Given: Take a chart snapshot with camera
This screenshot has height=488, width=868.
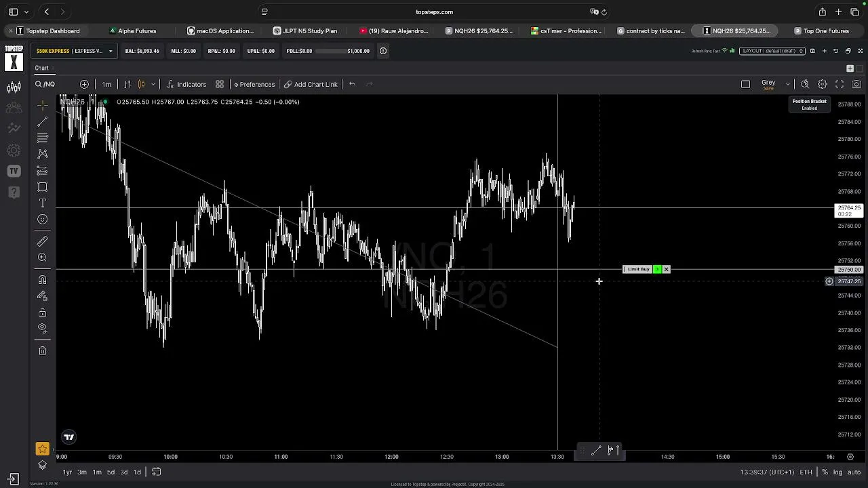Looking at the screenshot, I should [856, 84].
